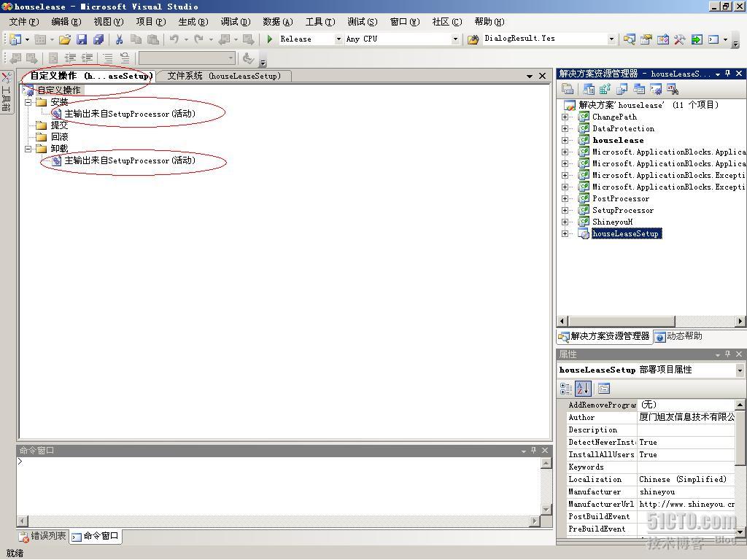Pin the Command window panel
This screenshot has height=560, width=747.
(x=533, y=450)
